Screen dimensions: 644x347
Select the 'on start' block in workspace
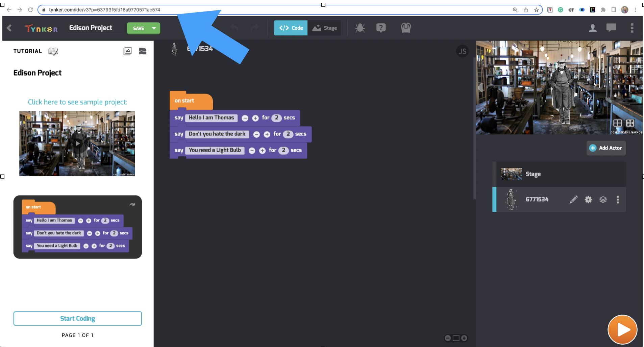coord(191,101)
